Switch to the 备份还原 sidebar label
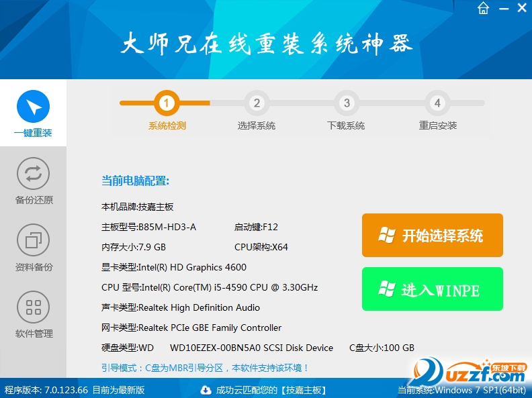 coord(34,200)
